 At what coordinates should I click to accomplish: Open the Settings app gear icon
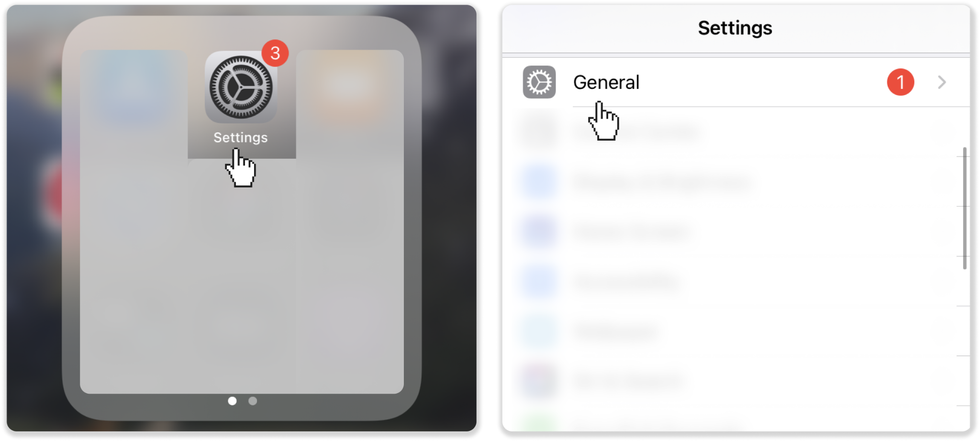point(241,88)
